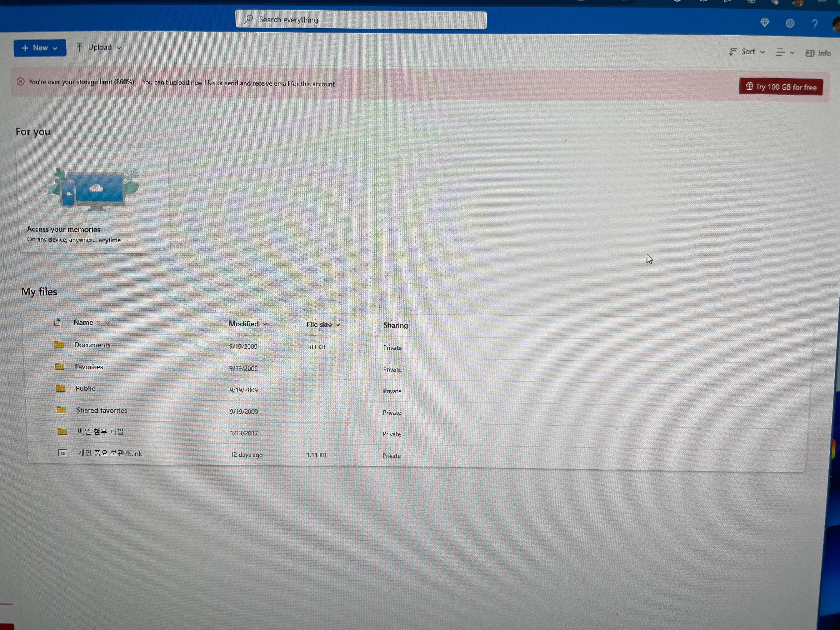
Task: Click Access your memories title
Action: (63, 229)
